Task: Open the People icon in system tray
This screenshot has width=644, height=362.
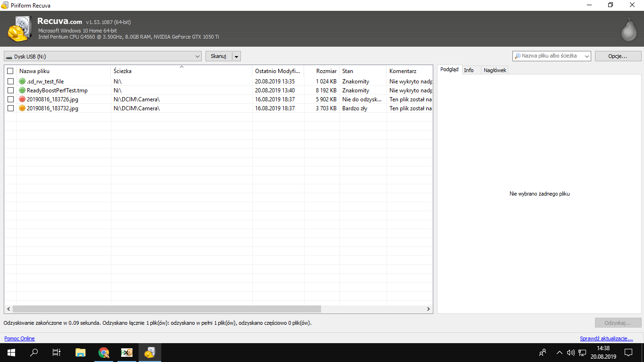Action: pos(543,353)
